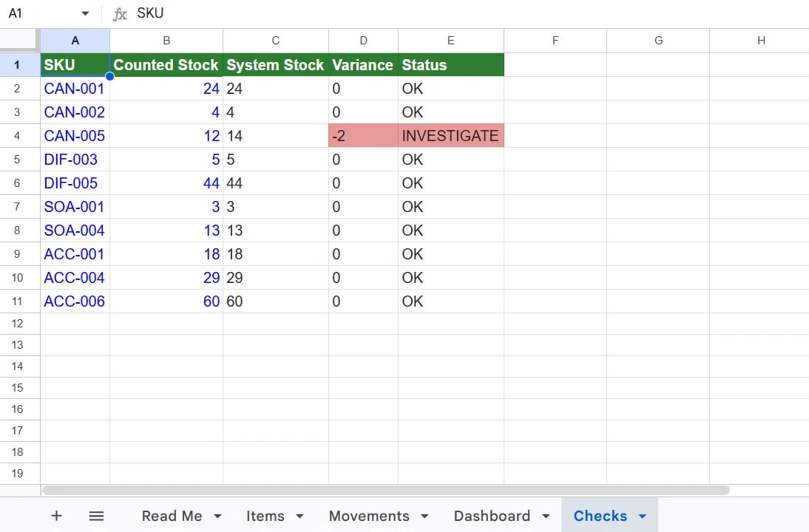Click OK status for ACC-006 row
809x532 pixels.
(x=451, y=301)
